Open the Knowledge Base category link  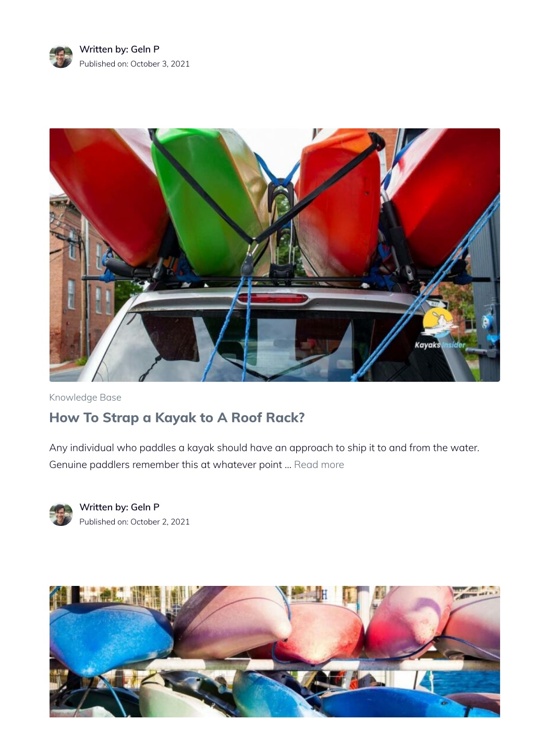[85, 398]
